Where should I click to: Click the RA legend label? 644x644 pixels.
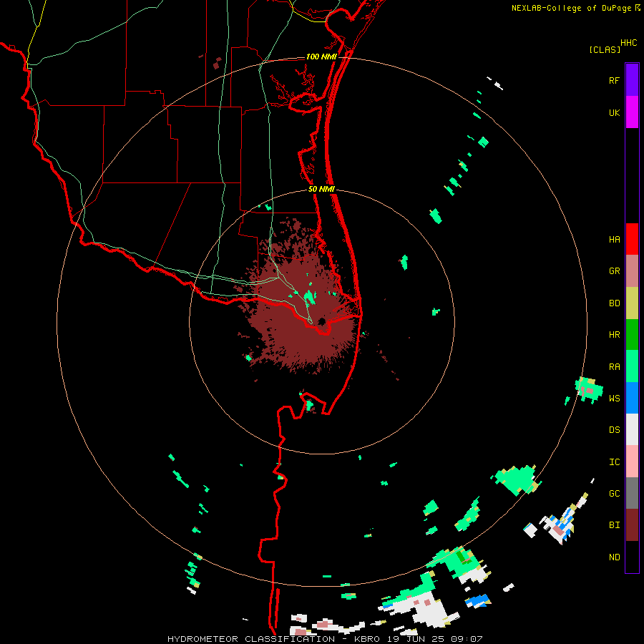614,367
